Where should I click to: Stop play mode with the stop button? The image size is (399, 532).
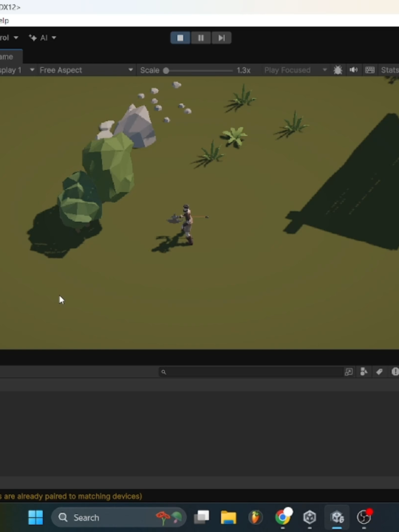pyautogui.click(x=180, y=38)
